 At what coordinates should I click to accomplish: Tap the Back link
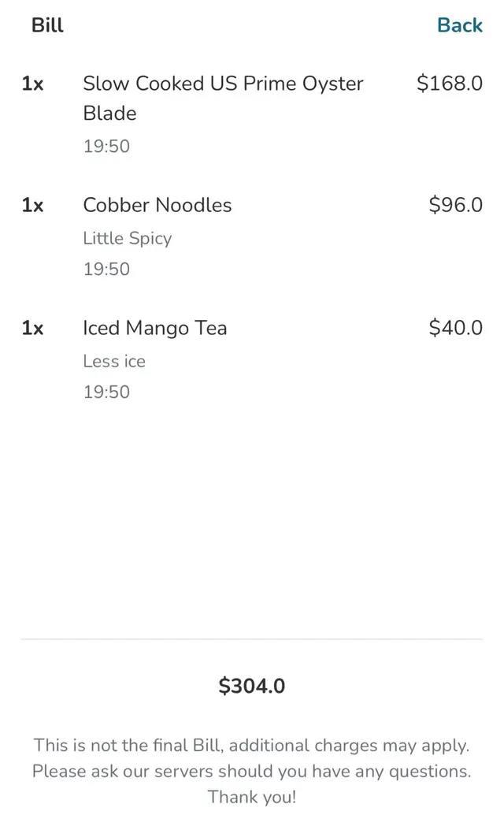459,25
